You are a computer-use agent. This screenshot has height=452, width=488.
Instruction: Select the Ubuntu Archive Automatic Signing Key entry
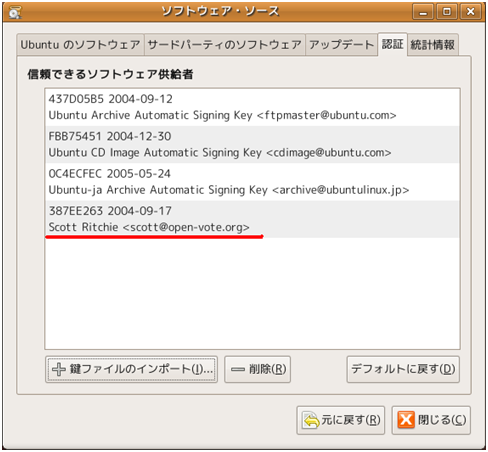click(252, 107)
